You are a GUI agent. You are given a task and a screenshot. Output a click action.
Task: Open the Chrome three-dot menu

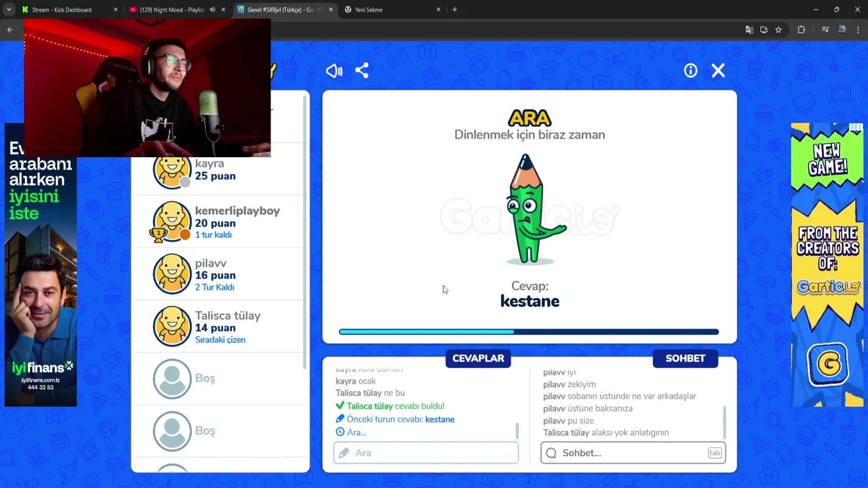[859, 30]
